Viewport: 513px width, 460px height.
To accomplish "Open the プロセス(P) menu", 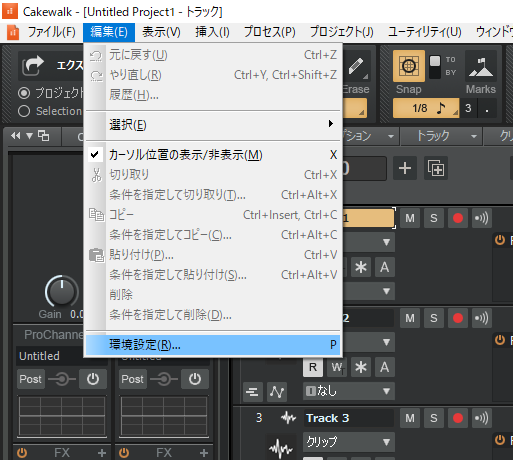I will coord(270,32).
